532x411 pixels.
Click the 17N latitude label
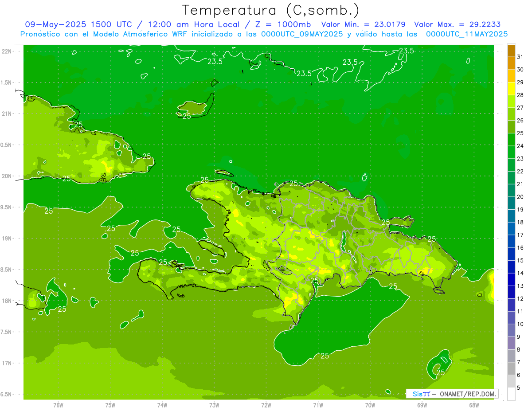tap(7, 363)
